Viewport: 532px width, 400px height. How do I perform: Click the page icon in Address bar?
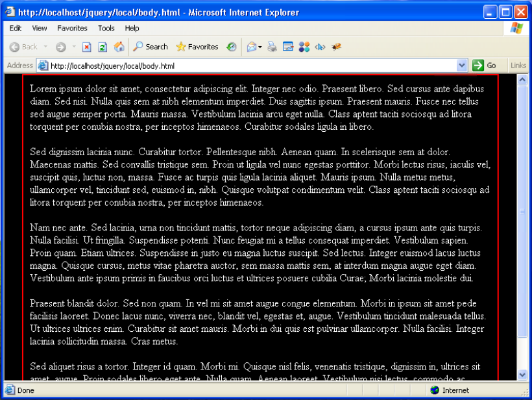(43, 65)
